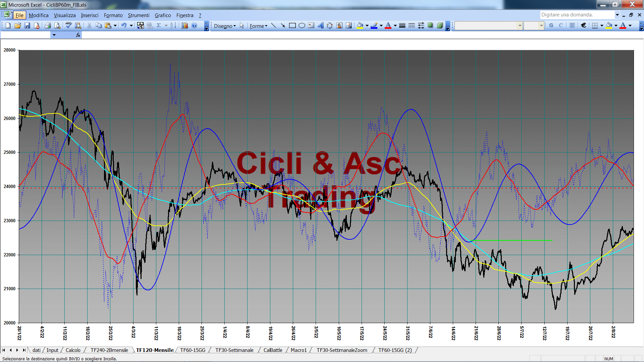The height and width of the screenshot is (362, 644).
Task: Click the blue Line Color brush
Action: coord(374,25)
